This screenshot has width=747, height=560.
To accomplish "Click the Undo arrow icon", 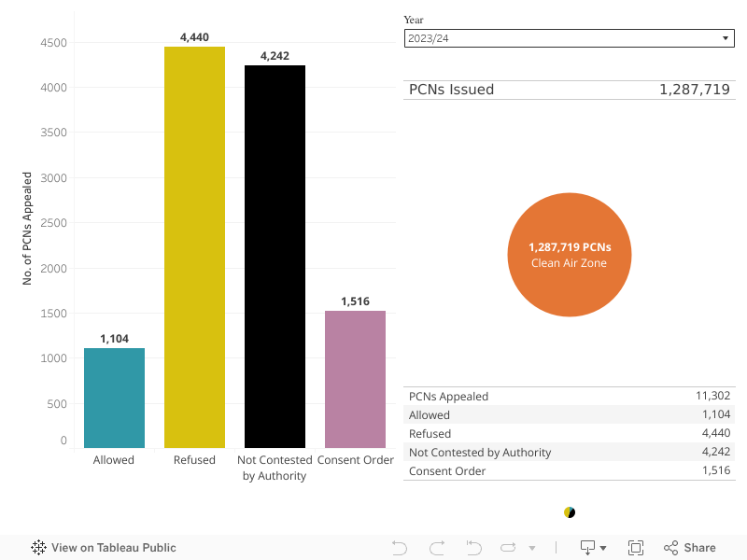I will [x=400, y=548].
